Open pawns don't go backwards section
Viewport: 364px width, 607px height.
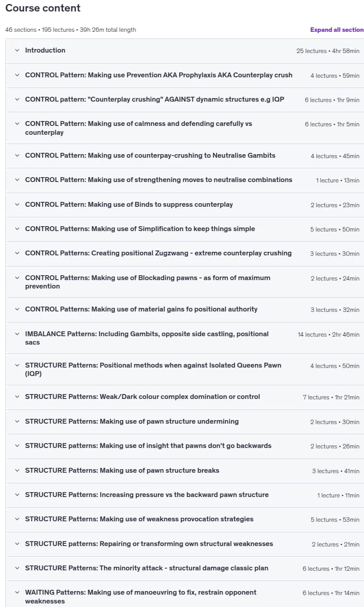click(185, 446)
